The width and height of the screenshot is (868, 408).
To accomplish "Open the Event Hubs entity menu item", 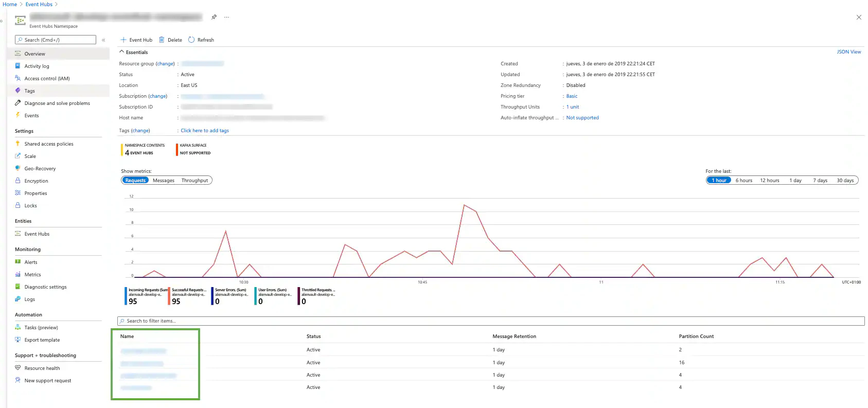I will coord(37,234).
